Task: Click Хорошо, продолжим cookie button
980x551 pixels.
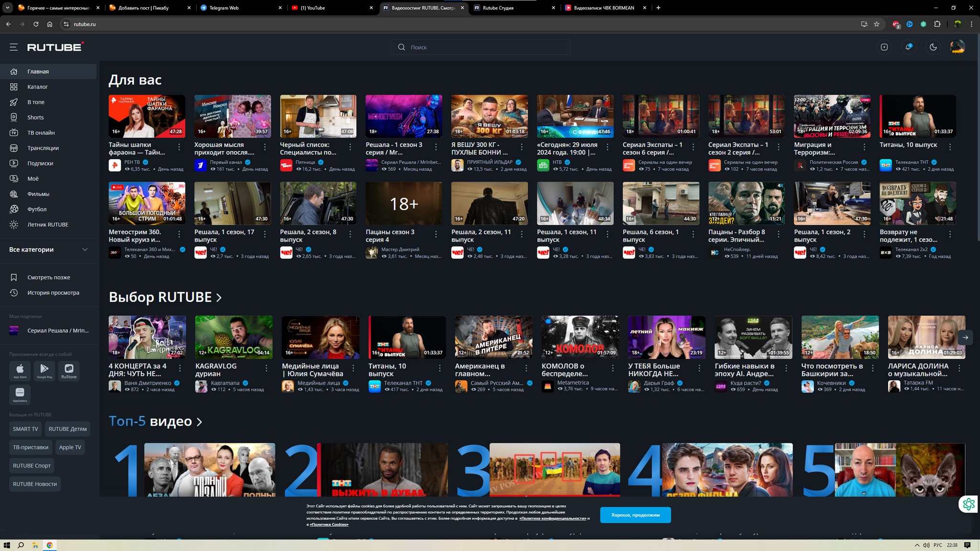Action: [x=635, y=515]
